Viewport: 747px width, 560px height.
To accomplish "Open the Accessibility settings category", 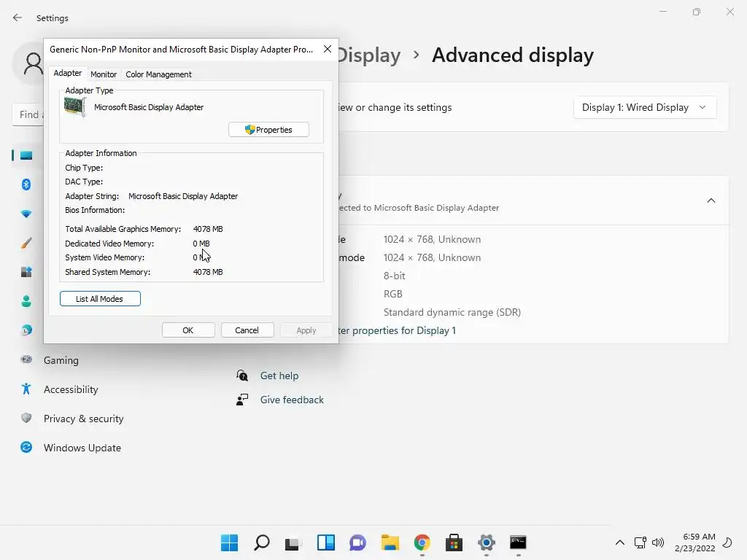I will [71, 389].
